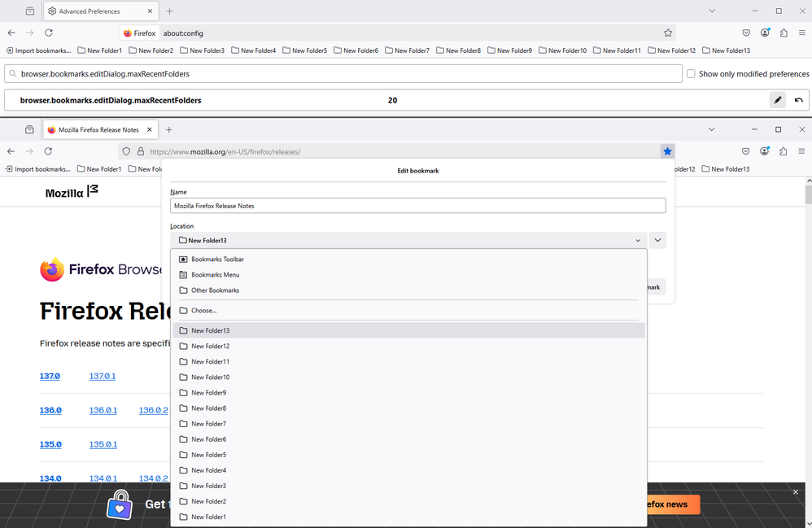Select Other Bookmarks in location list

(408, 290)
